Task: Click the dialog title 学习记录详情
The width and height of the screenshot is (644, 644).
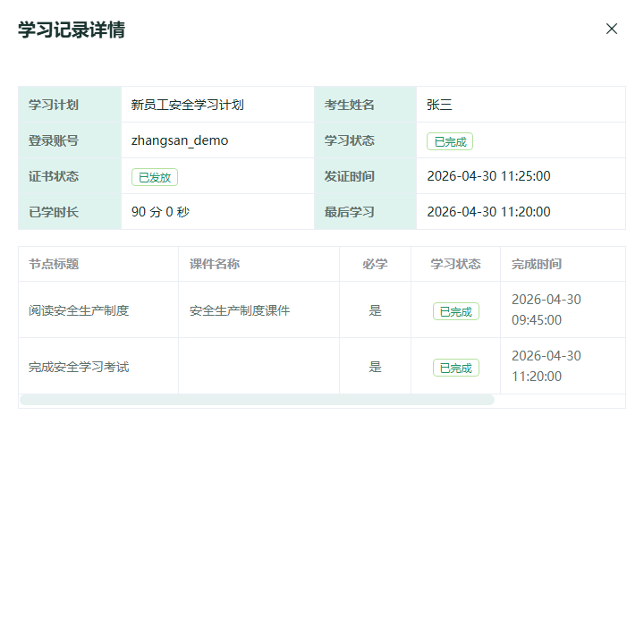Action: (72, 30)
